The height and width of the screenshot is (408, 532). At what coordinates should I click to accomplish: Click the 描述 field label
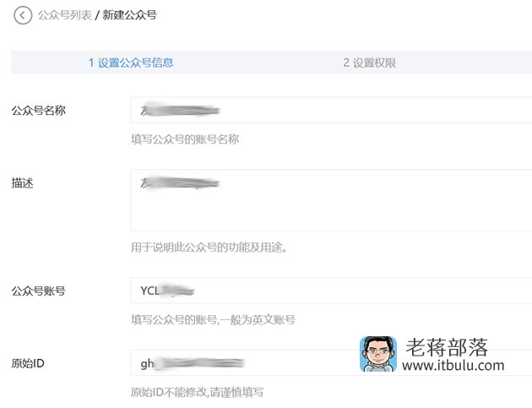click(22, 183)
